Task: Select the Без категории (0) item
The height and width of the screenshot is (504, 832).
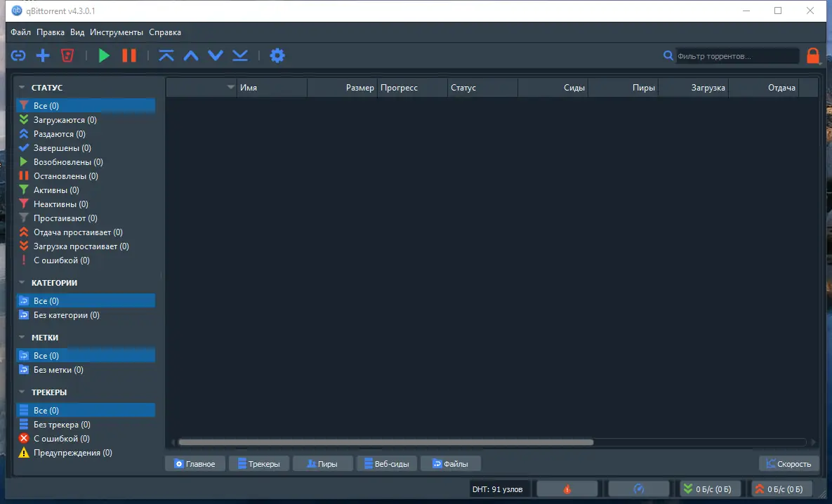Action: click(86, 315)
